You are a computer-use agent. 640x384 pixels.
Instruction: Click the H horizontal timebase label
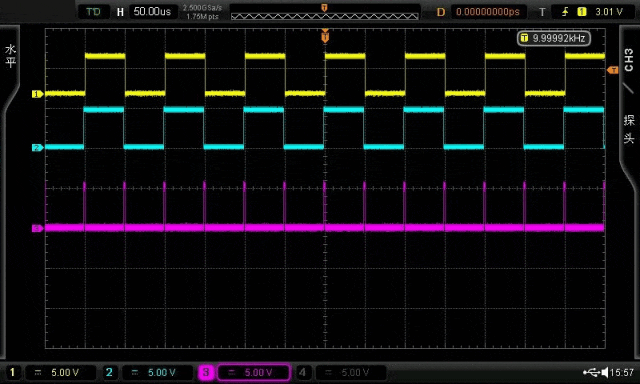120,12
